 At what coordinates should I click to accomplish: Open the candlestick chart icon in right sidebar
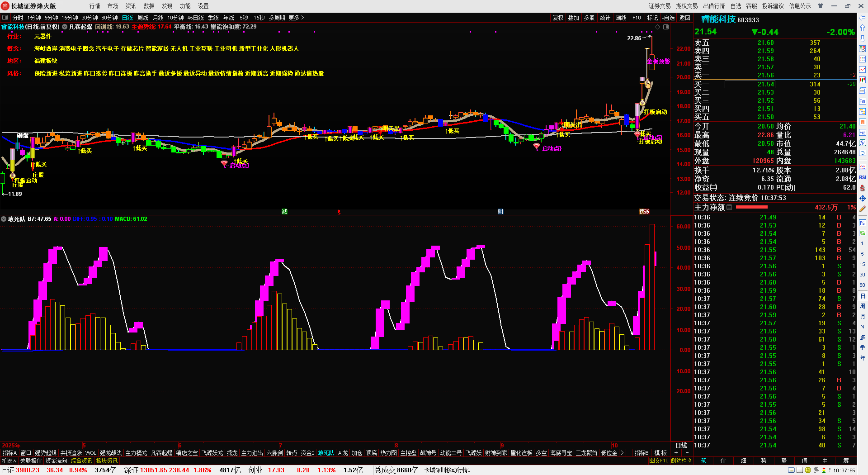point(863,80)
